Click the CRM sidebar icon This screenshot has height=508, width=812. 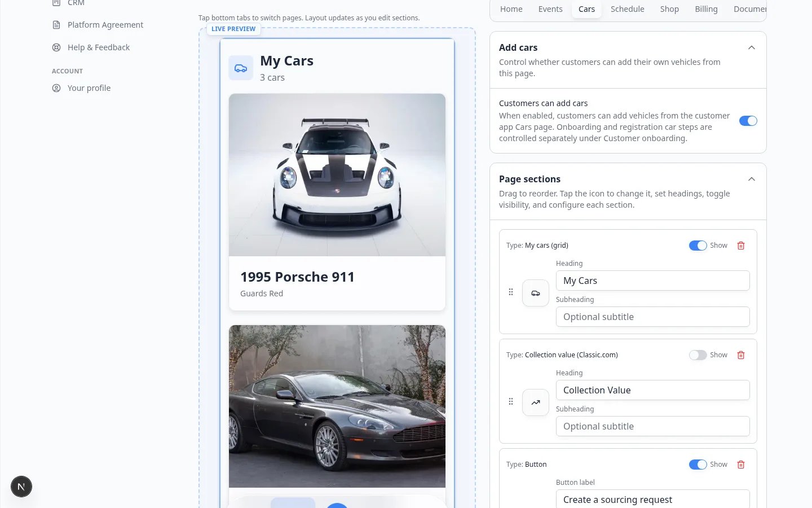coord(56,3)
